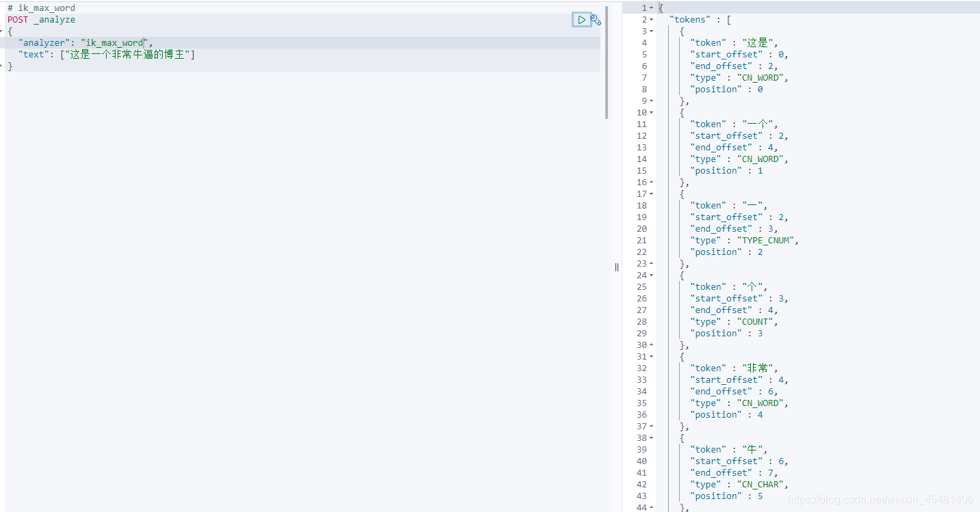The image size is (980, 512).
Task: Click the "text" key in request
Action: (34, 55)
